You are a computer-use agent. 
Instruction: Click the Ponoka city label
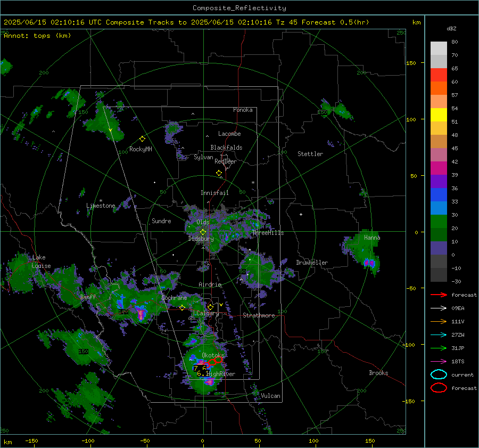coord(243,110)
